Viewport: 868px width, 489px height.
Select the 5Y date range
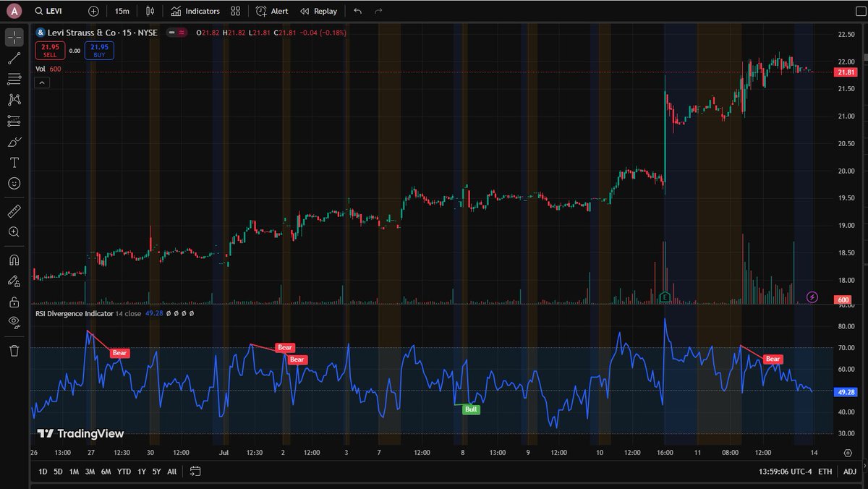click(x=156, y=472)
